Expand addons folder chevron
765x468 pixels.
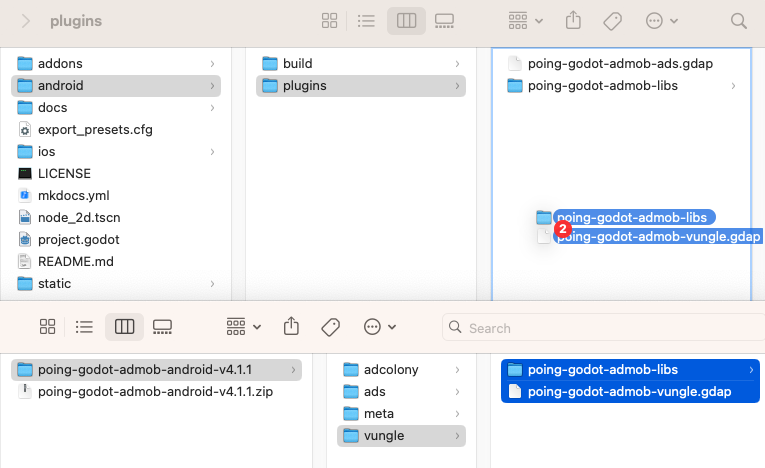[212, 63]
